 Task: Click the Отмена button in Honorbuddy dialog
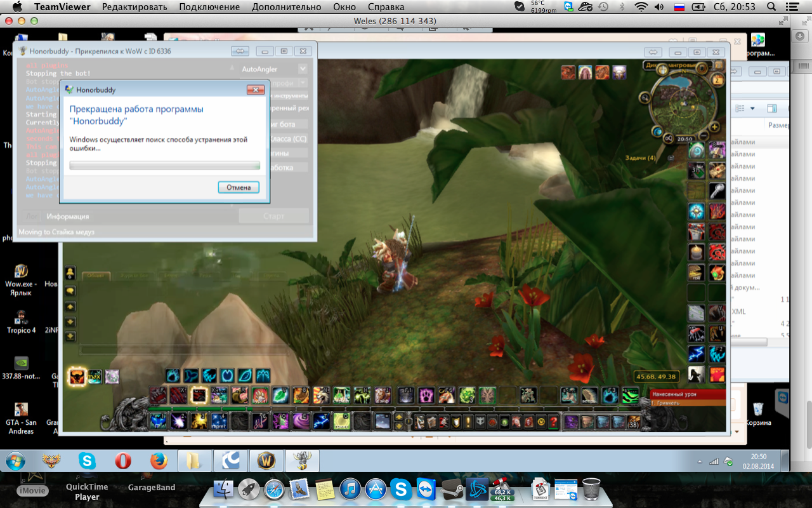point(239,187)
